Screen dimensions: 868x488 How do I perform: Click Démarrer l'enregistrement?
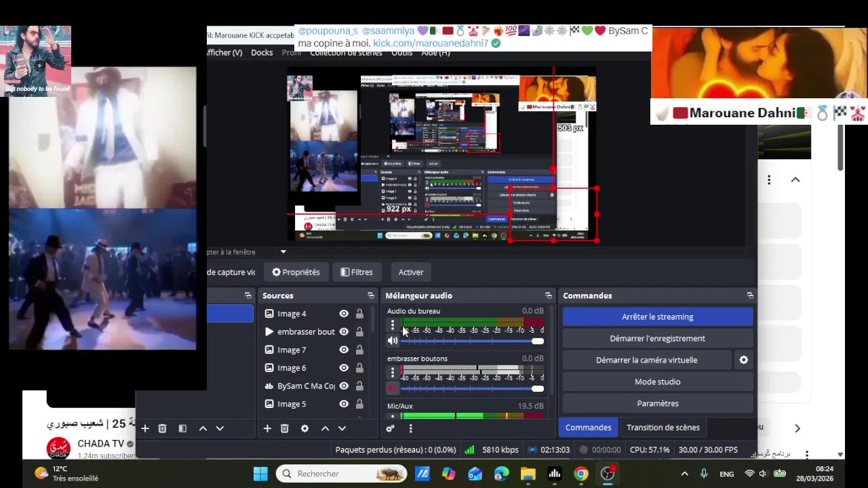click(658, 338)
